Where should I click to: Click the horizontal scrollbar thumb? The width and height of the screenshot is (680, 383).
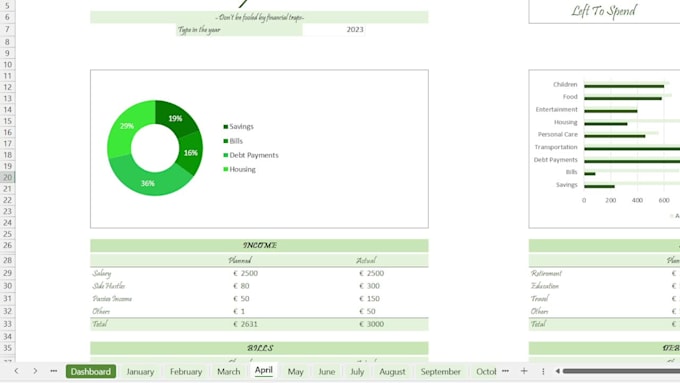pyautogui.click(x=621, y=371)
